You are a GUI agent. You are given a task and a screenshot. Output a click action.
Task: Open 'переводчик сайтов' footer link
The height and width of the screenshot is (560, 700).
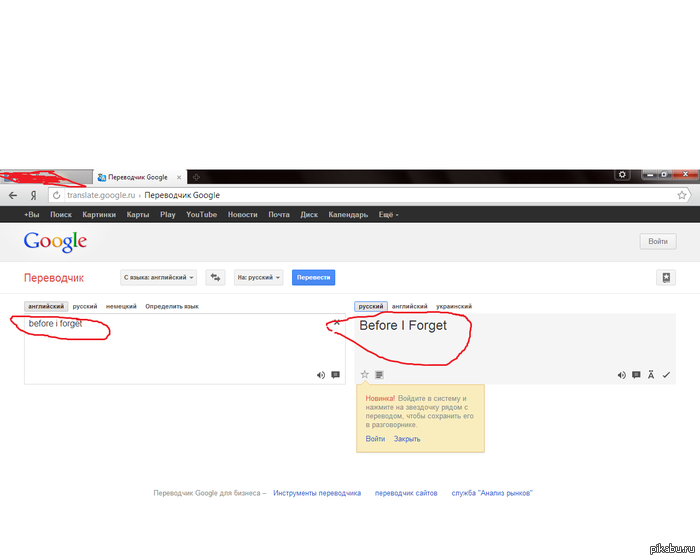pyautogui.click(x=406, y=493)
